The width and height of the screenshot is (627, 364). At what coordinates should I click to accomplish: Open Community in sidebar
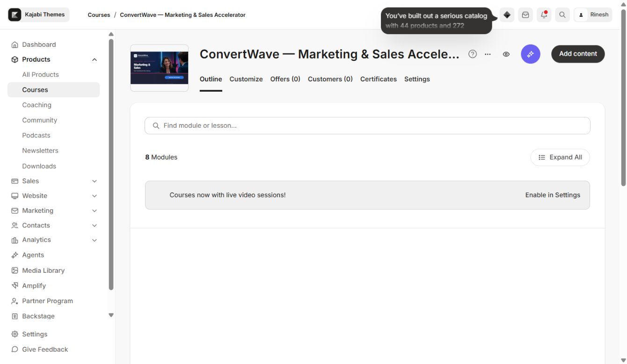click(x=39, y=120)
